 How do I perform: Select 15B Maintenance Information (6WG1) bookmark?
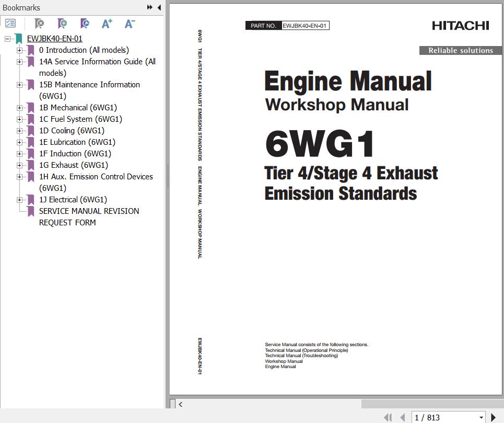click(x=89, y=90)
